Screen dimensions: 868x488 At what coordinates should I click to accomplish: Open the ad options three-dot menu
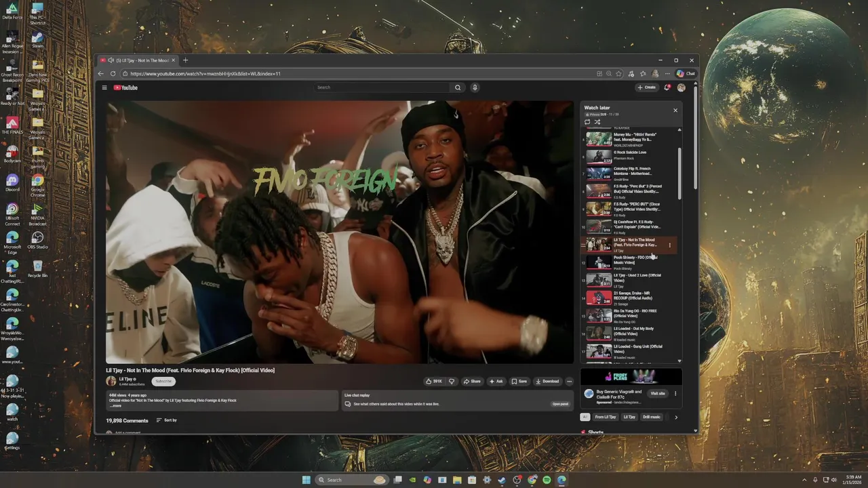pyautogui.click(x=675, y=393)
